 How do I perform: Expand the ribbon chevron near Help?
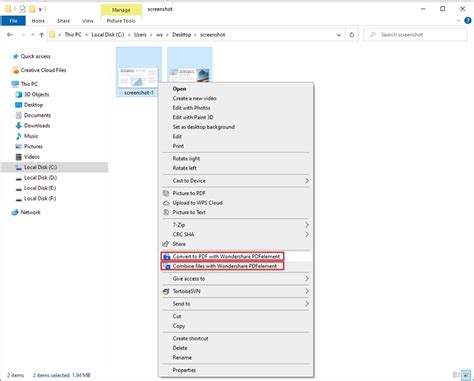pyautogui.click(x=458, y=21)
